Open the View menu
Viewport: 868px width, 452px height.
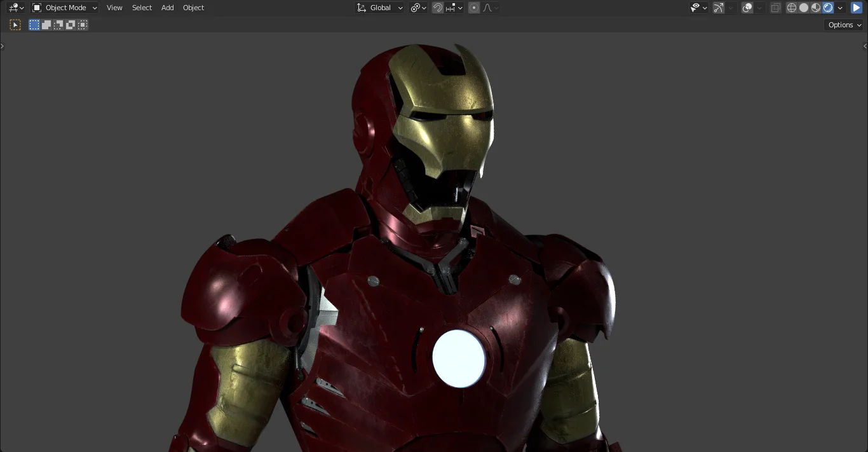pyautogui.click(x=114, y=7)
